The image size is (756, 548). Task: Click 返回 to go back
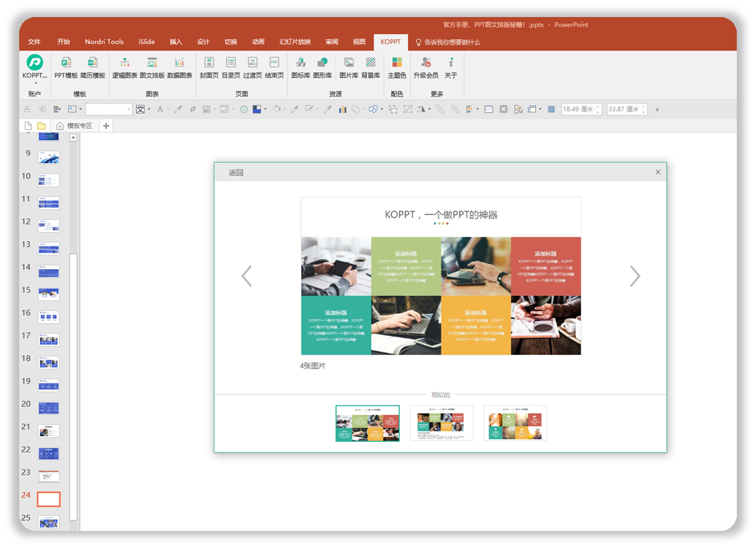point(236,172)
